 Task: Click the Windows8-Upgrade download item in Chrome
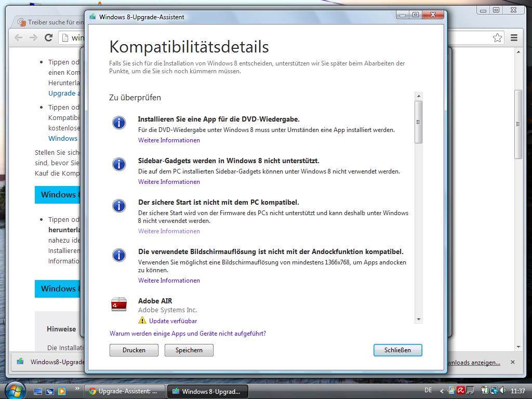click(49, 362)
